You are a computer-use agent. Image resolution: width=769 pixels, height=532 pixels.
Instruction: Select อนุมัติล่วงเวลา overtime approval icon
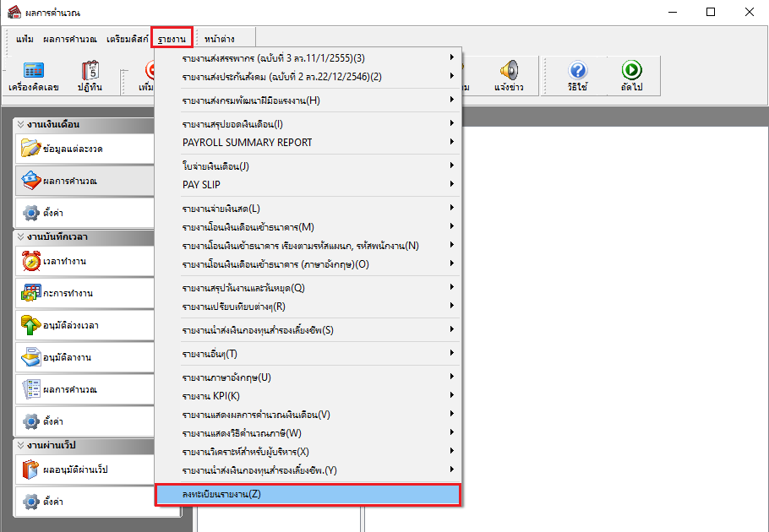pos(31,325)
